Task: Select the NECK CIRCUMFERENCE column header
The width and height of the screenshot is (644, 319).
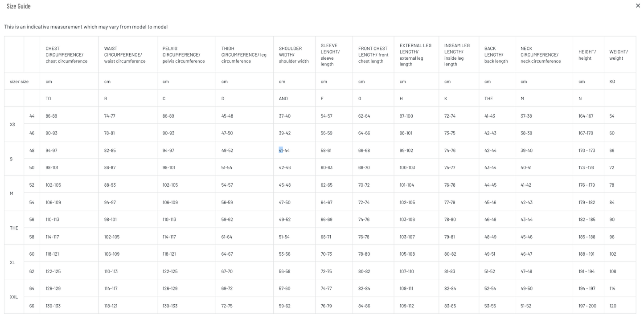Action: 541,55
